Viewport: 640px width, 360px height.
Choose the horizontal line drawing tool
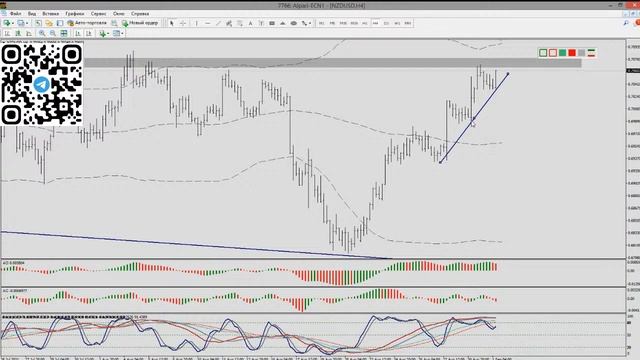[x=207, y=23]
